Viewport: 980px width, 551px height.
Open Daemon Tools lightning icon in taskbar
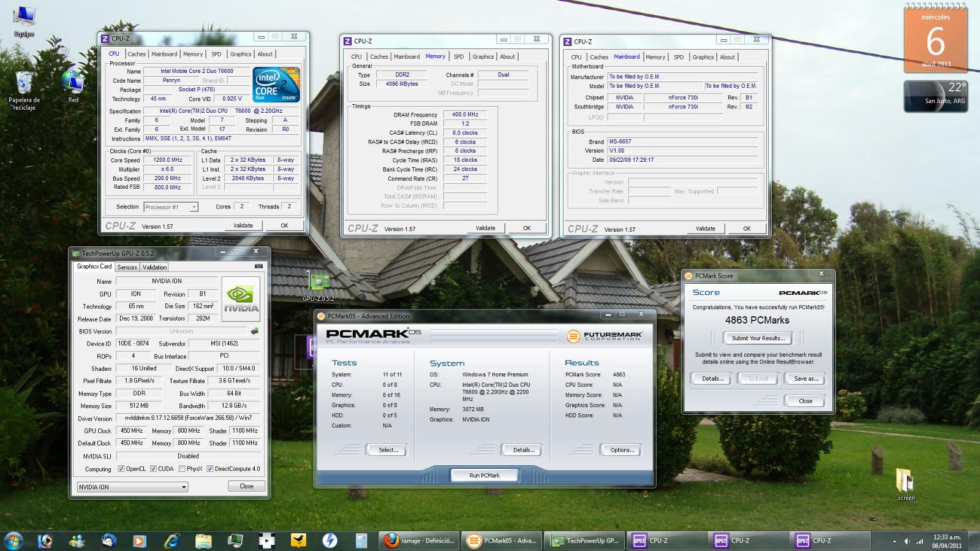coord(330,541)
